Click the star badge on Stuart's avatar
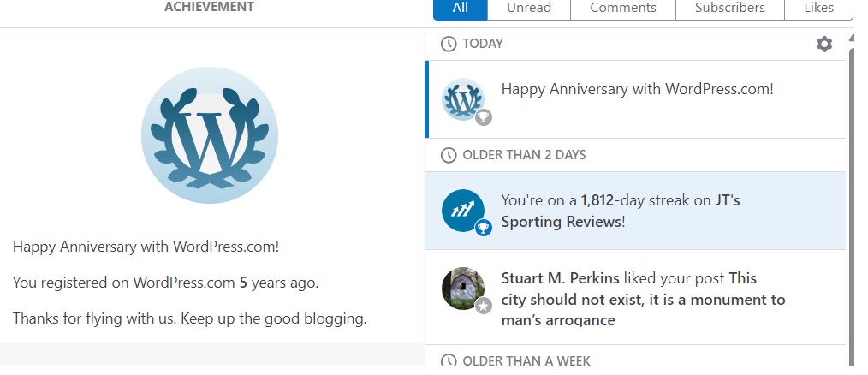This screenshot has width=868, height=375. (484, 306)
